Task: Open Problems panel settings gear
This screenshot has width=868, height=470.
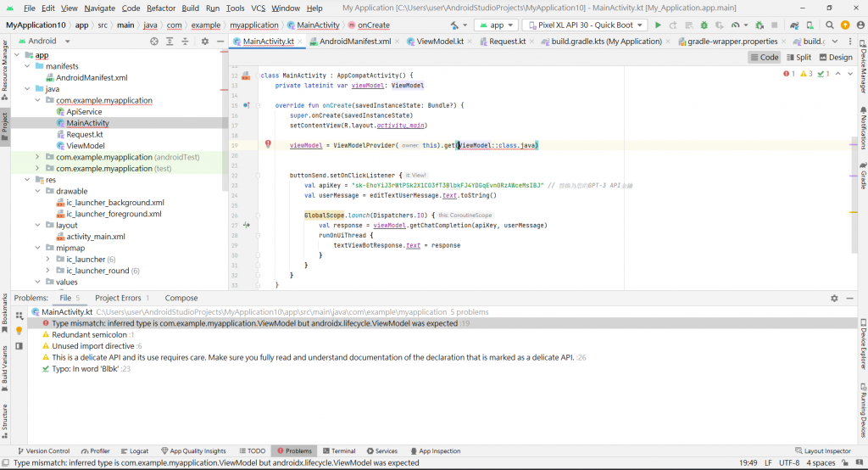Action: pyautogui.click(x=834, y=298)
